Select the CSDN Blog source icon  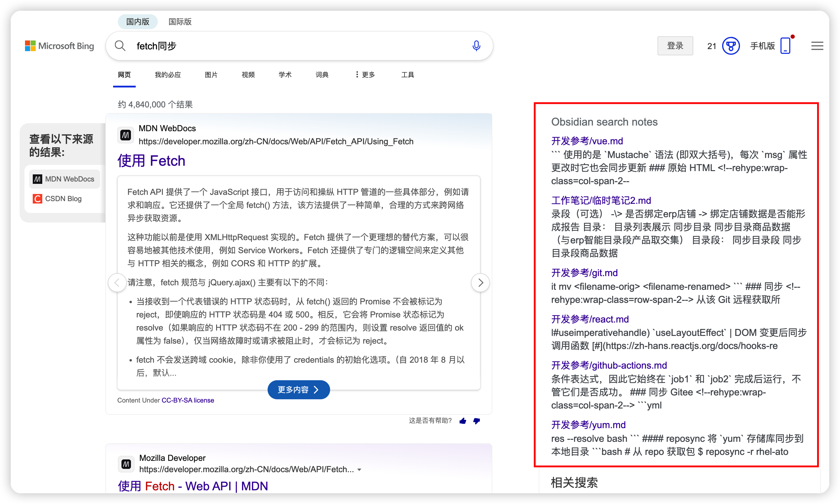tap(38, 199)
